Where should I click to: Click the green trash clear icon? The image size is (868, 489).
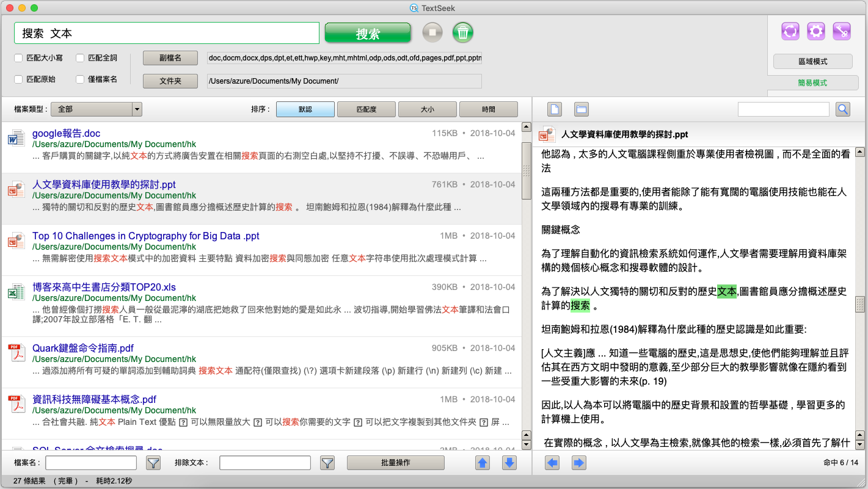tap(463, 33)
